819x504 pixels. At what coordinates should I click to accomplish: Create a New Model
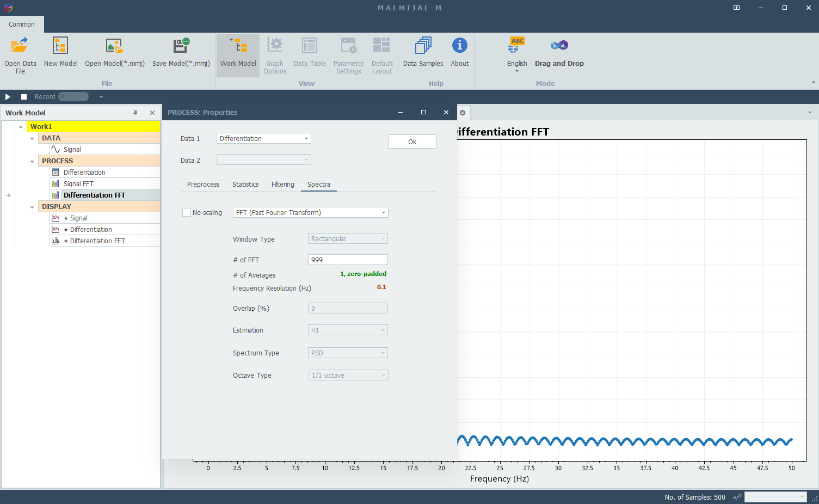coord(60,53)
